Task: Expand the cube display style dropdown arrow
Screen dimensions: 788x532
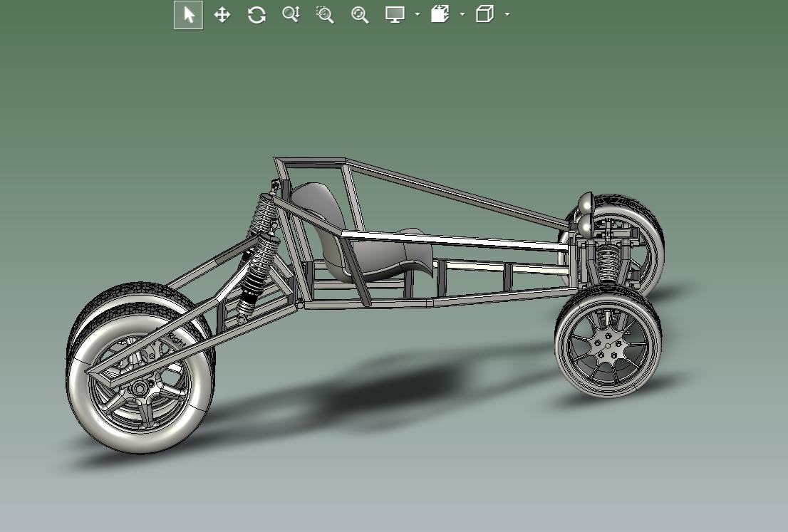Action: pos(507,15)
